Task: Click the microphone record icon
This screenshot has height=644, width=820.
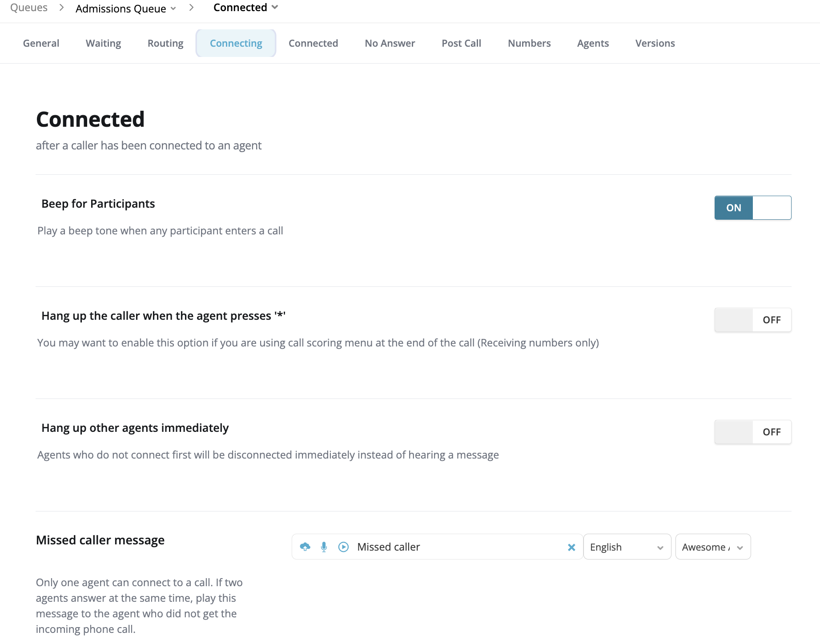Action: click(x=324, y=547)
